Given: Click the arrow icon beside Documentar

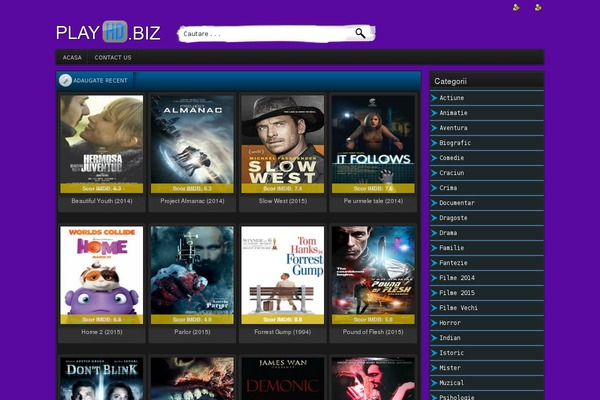Looking at the screenshot, I should [434, 203].
